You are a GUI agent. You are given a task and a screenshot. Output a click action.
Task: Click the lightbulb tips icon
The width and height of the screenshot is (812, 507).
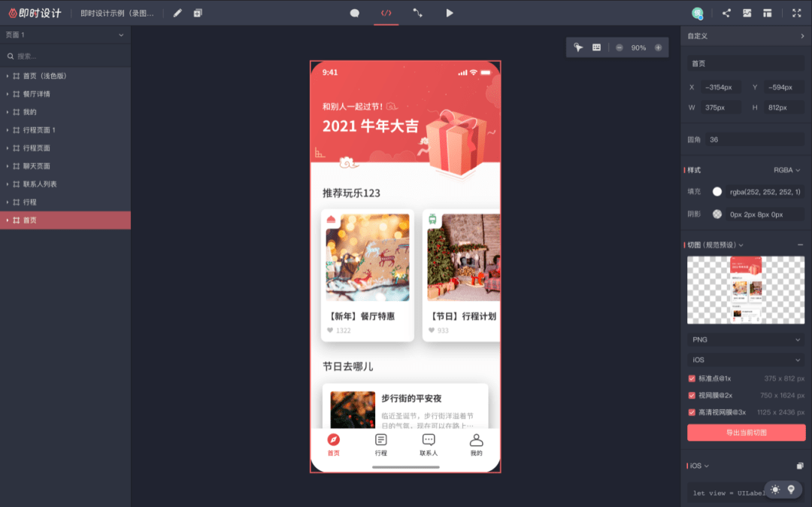791,490
